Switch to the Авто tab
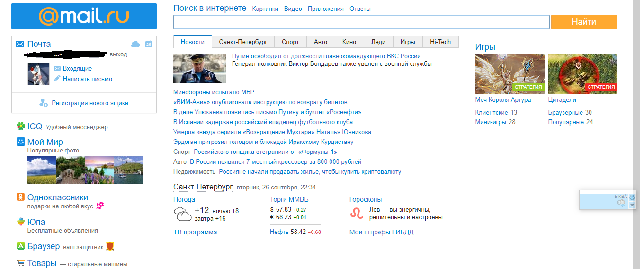This screenshot has width=644, height=269. click(x=321, y=42)
